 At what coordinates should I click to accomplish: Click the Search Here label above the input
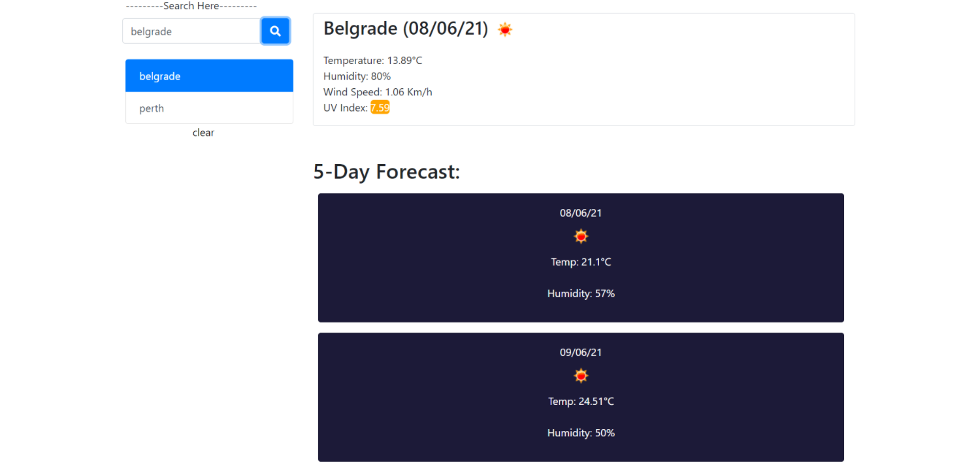tap(191, 6)
